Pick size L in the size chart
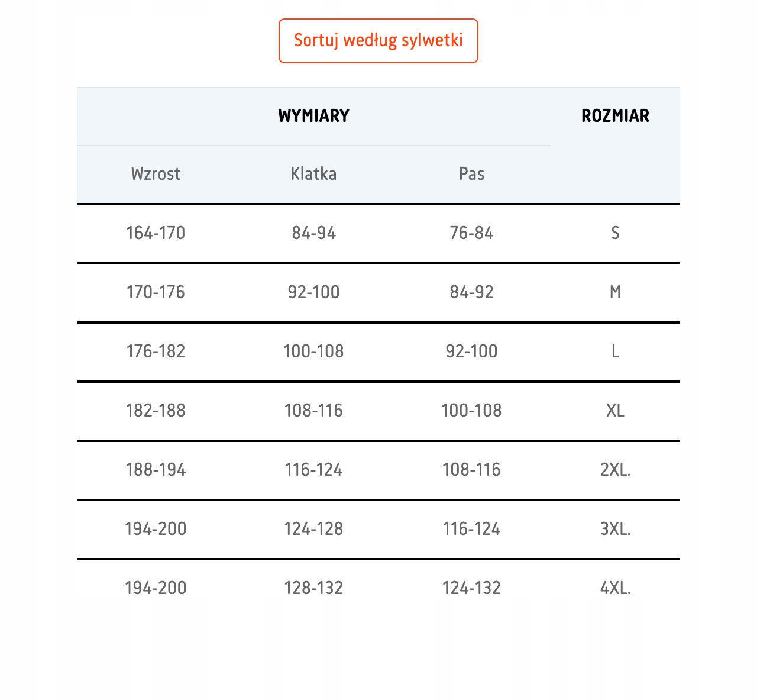 click(x=615, y=351)
